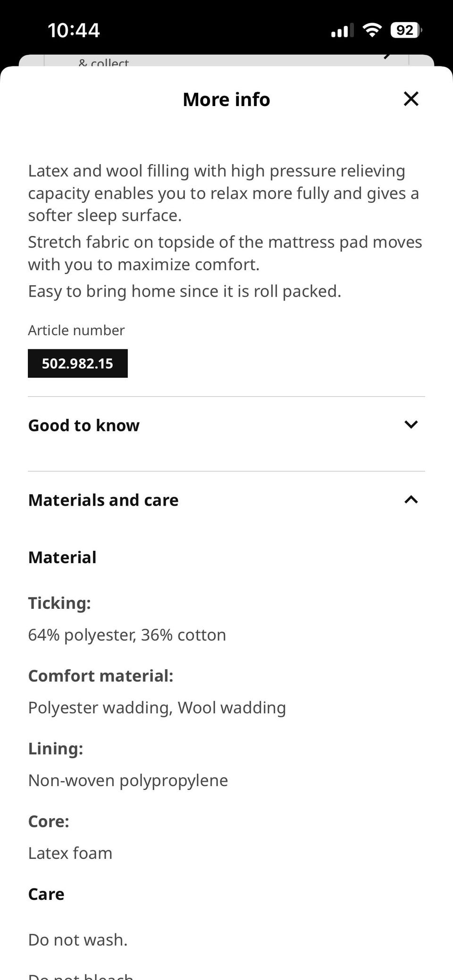Viewport: 453px width, 980px height.
Task: Tap the partially hidden '& collect' option
Action: click(x=104, y=62)
